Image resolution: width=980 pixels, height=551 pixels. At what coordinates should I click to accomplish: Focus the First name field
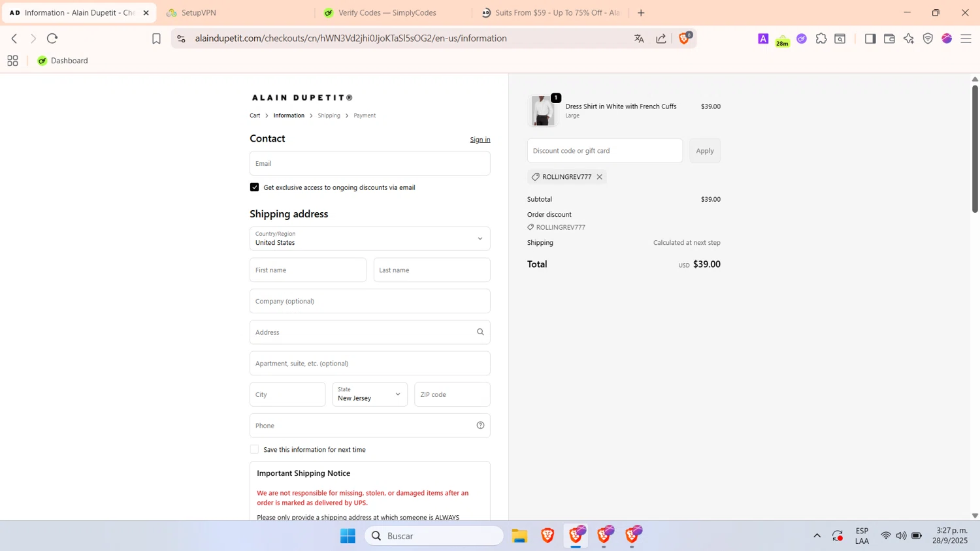(x=308, y=270)
